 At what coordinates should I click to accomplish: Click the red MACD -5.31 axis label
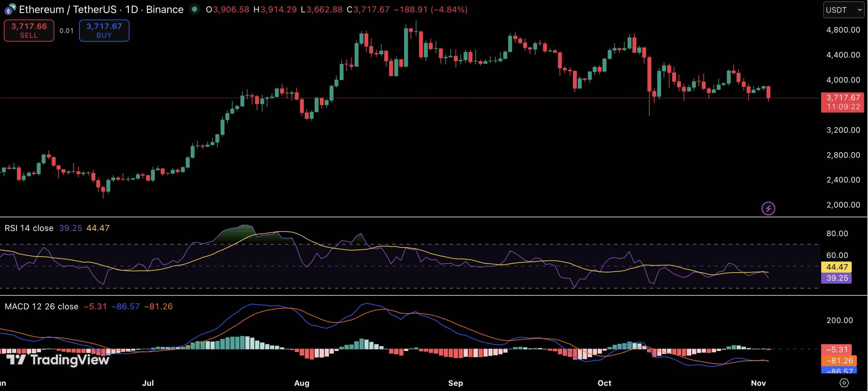coord(837,349)
